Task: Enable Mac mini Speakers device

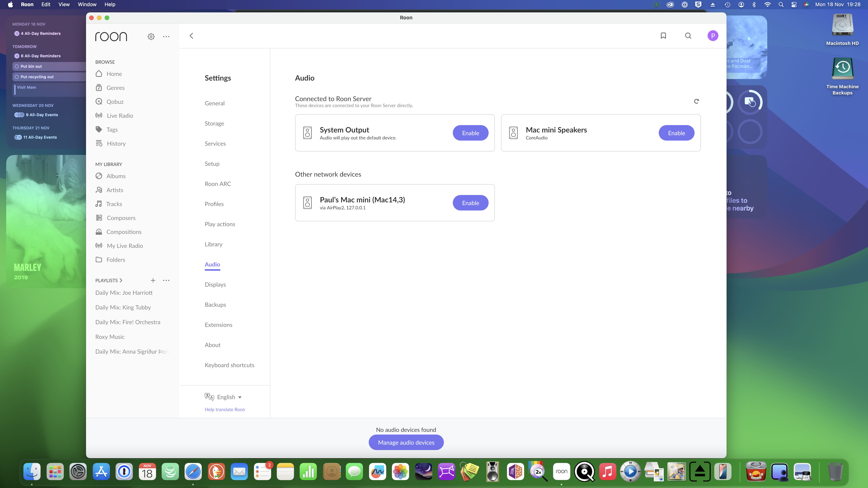Action: tap(676, 133)
